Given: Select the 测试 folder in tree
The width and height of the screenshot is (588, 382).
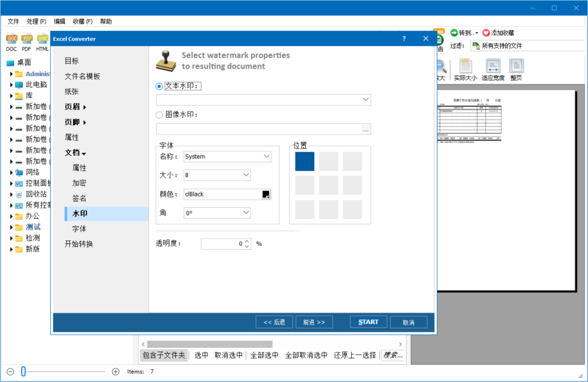Looking at the screenshot, I should pyautogui.click(x=33, y=227).
